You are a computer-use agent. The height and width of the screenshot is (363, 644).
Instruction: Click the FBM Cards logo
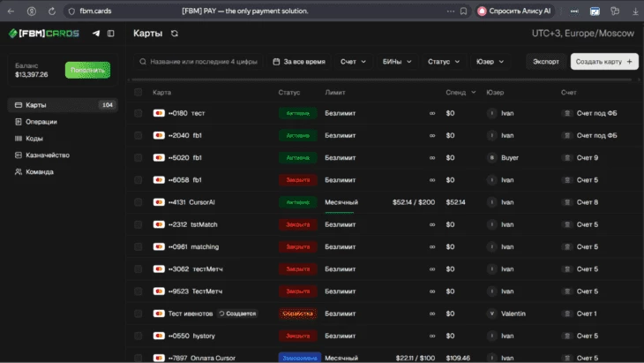tap(44, 34)
